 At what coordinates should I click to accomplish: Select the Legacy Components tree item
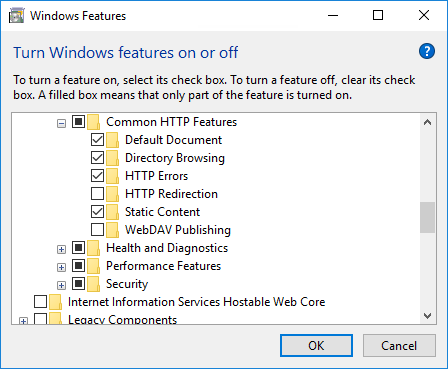click(x=122, y=319)
